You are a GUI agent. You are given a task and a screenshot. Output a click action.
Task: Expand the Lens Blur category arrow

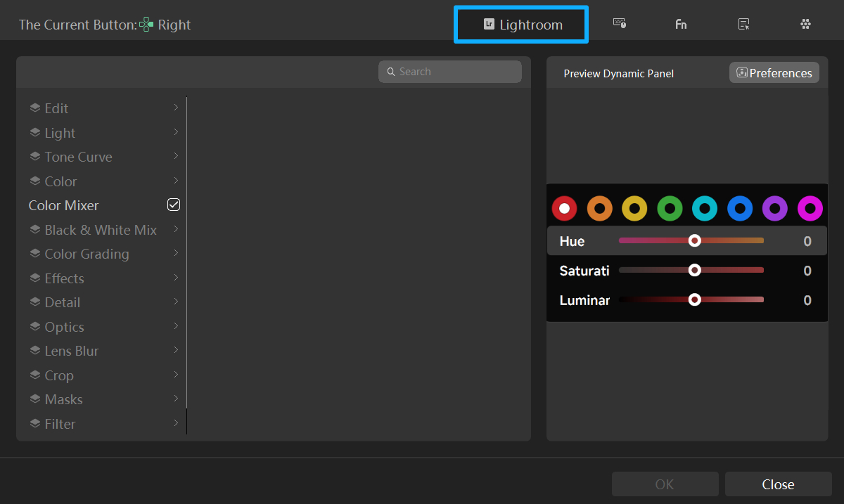click(x=175, y=350)
